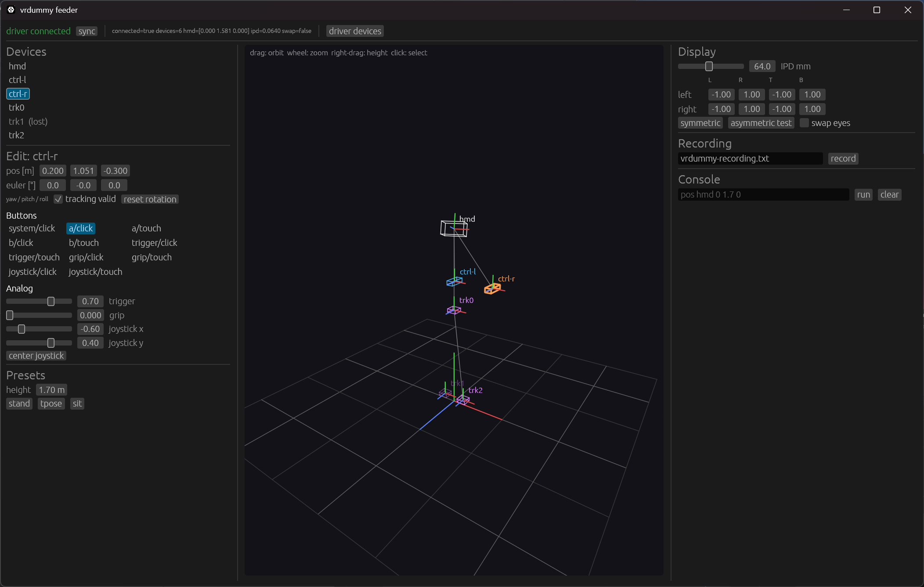Viewport: 924px width, 587px height.
Task: Select the lost trk1 device
Action: pos(28,122)
